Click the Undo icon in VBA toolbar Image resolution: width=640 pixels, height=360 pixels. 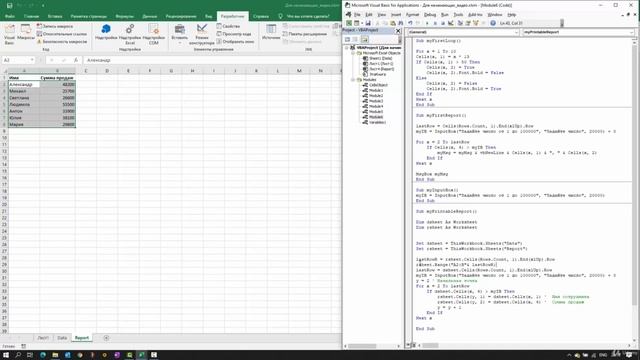410,23
